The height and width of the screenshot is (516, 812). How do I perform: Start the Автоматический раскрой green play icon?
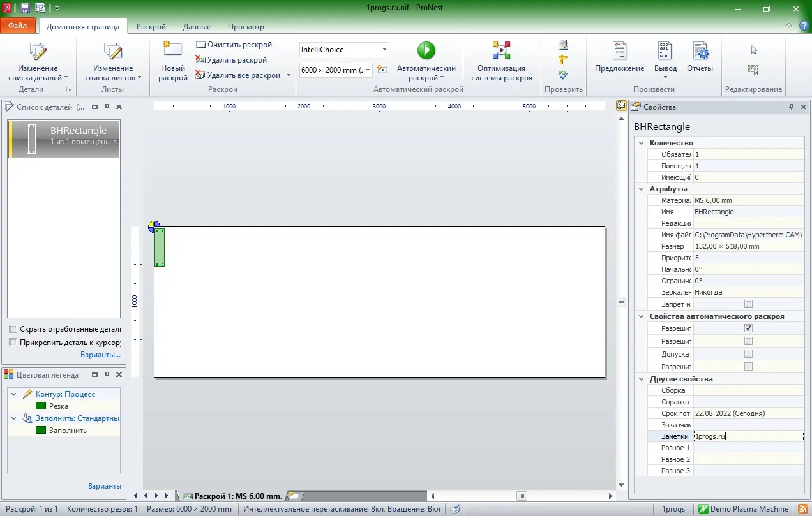click(426, 50)
